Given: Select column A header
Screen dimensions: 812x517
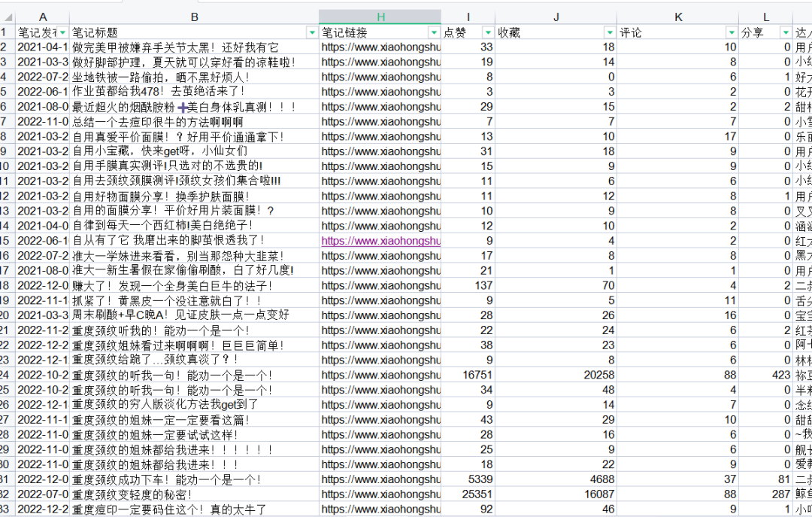Looking at the screenshot, I should tap(42, 17).
